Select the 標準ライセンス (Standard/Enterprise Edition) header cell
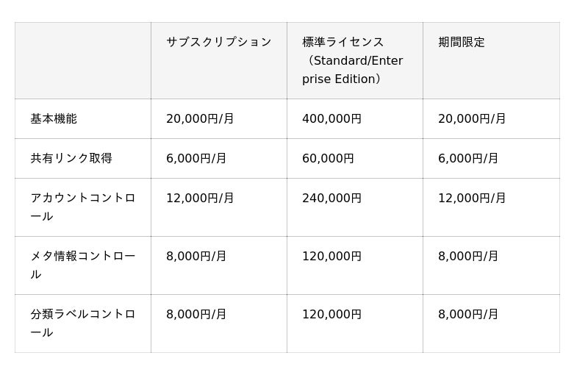The image size is (588, 375). click(352, 60)
